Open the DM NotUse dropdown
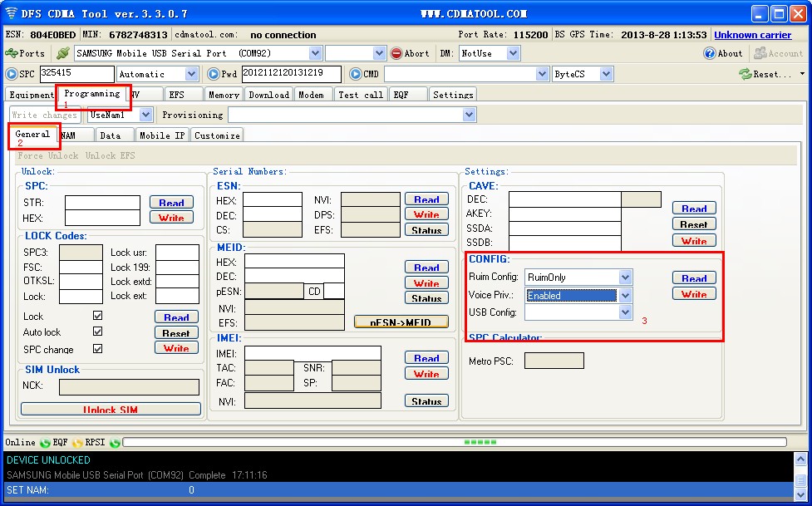Screen dimensions: 812x506 tap(513, 53)
